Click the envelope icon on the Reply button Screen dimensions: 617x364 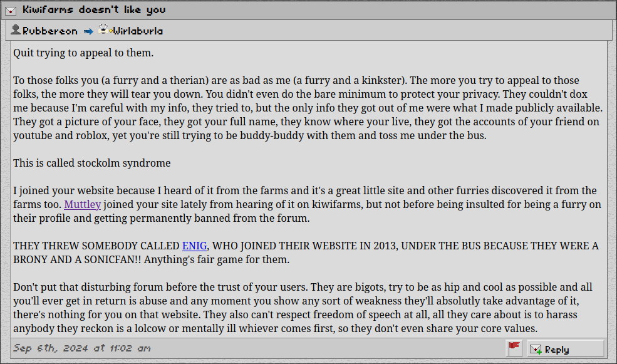click(x=536, y=350)
